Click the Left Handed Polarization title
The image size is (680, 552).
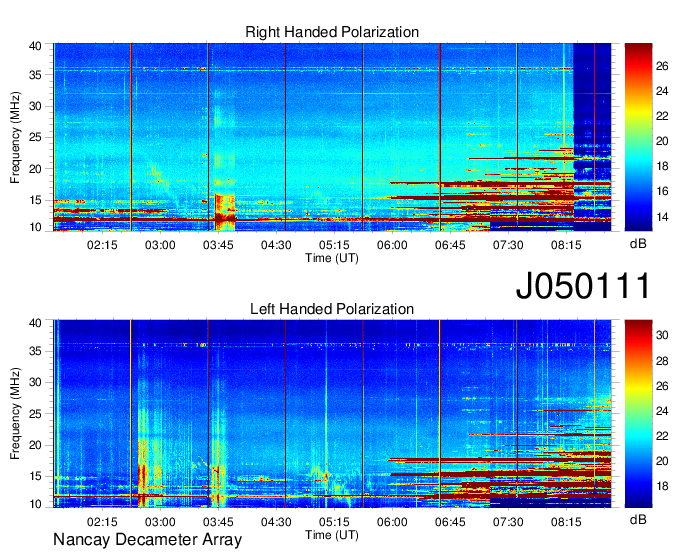[x=332, y=309]
